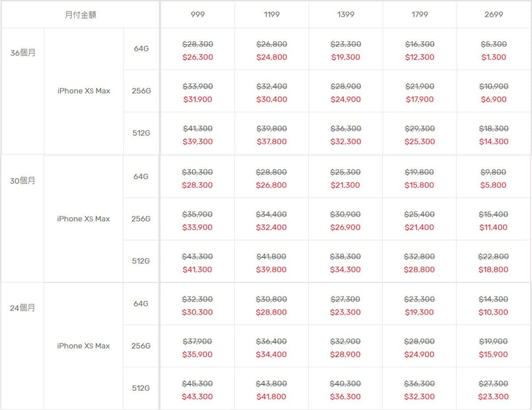The height and width of the screenshot is (410, 532).
Task: Click the 36個月 contract label
Action: click(23, 53)
